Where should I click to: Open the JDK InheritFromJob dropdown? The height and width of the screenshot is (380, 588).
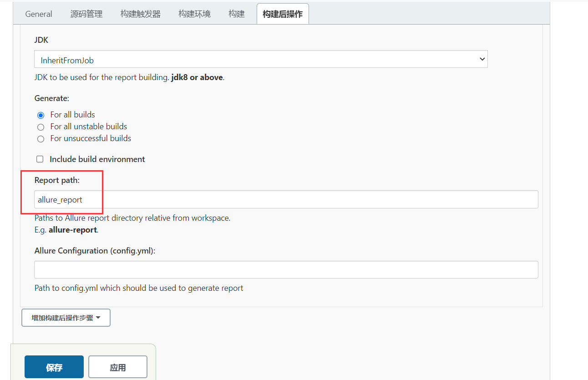tap(261, 60)
